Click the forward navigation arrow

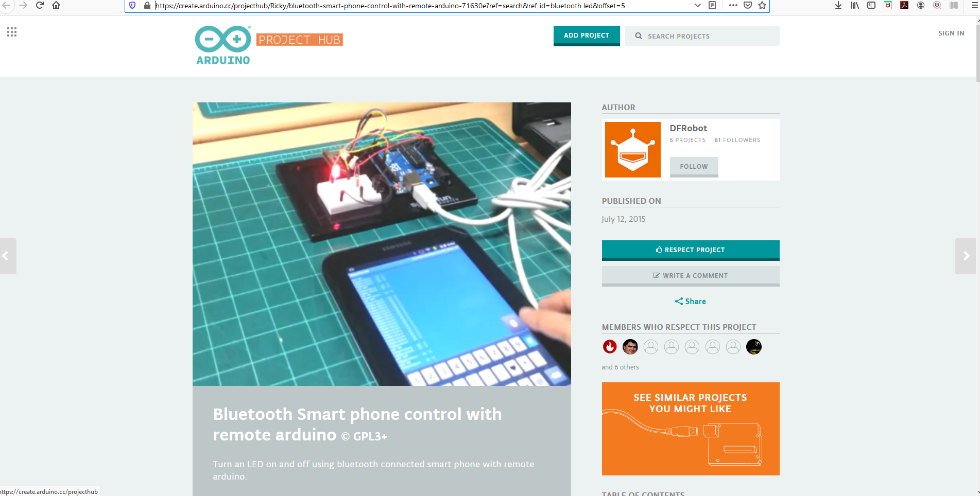pos(23,5)
